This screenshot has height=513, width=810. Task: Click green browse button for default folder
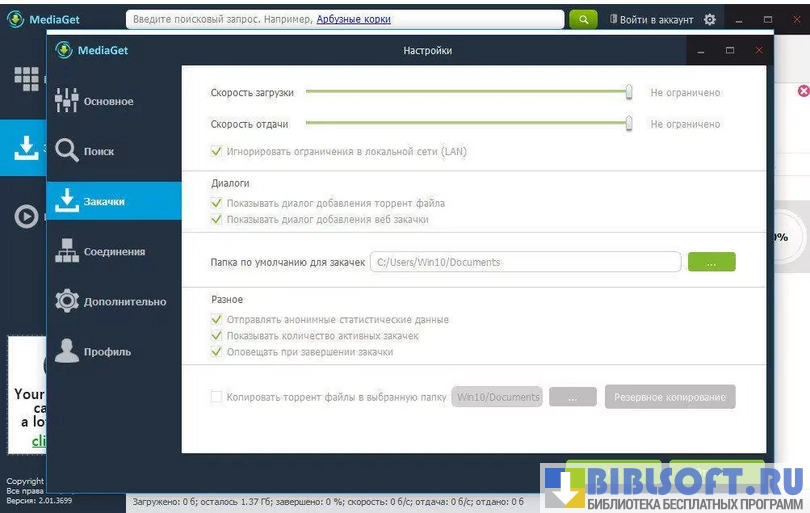coord(711,262)
